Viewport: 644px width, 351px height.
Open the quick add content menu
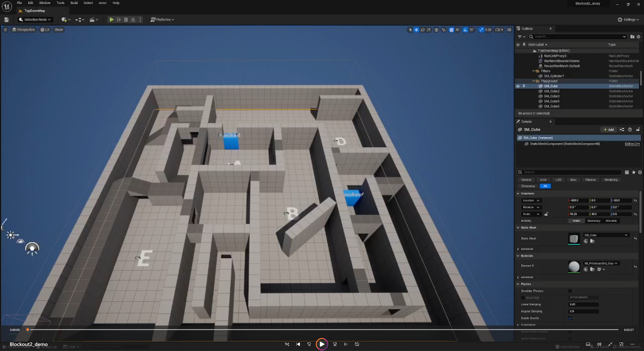point(66,19)
